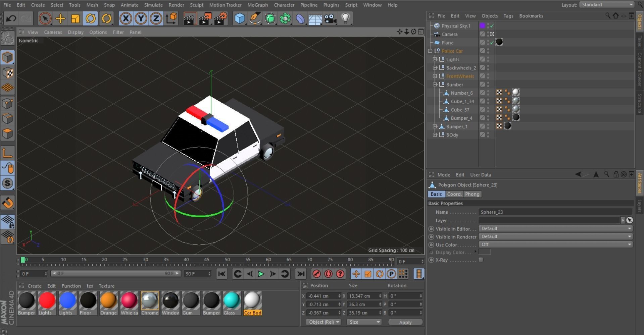Open Visible in Editor dropdown
Screen dimensions: 644x335
click(556, 229)
